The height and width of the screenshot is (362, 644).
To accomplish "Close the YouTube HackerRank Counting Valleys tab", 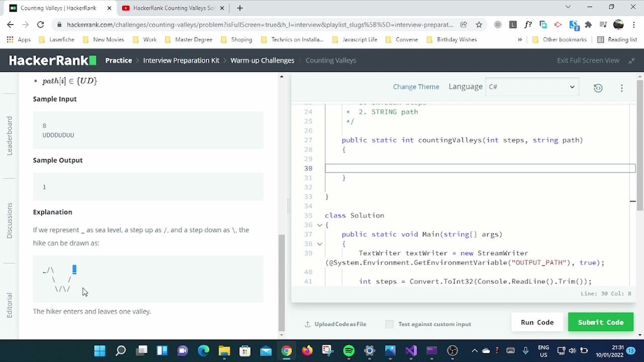I will point(222,8).
